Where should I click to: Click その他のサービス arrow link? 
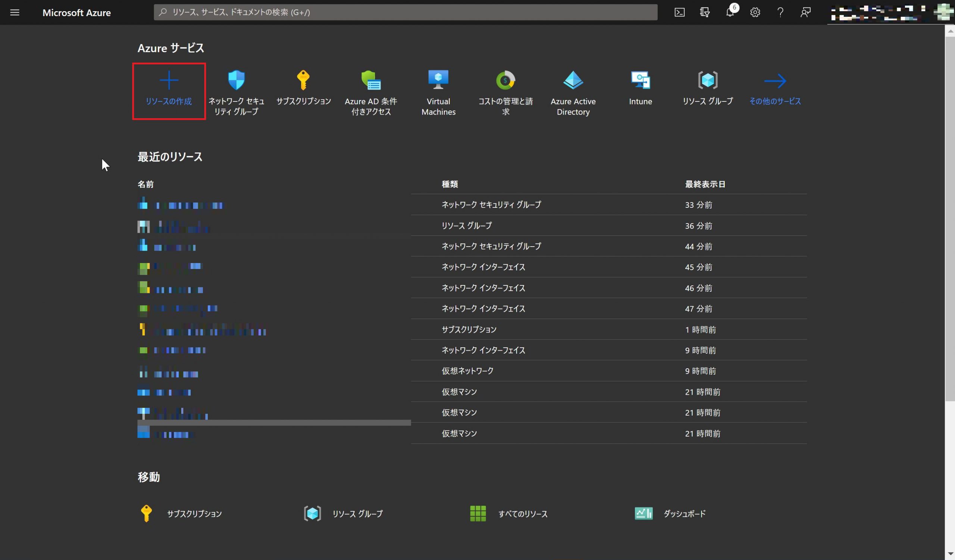click(774, 91)
